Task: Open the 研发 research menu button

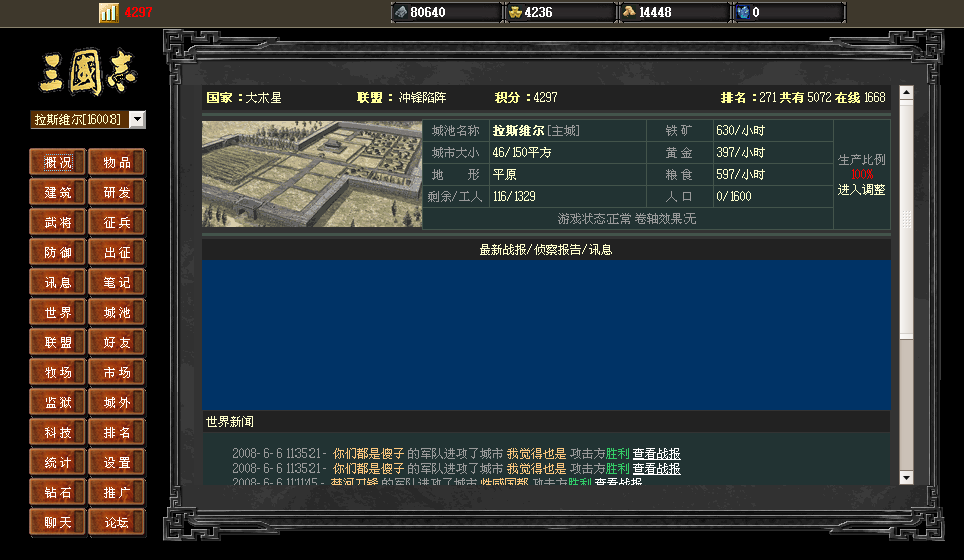Action: pyautogui.click(x=116, y=192)
